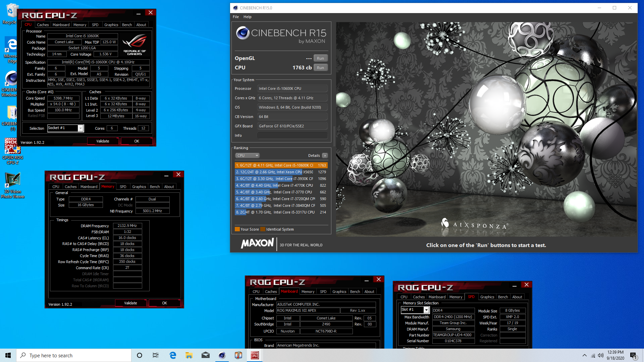The width and height of the screenshot is (644, 362).
Task: Launch Edge from the taskbar
Action: click(x=173, y=355)
